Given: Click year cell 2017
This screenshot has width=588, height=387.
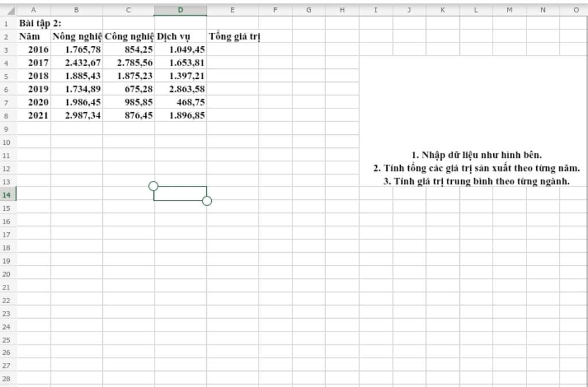Looking at the screenshot, I should (34, 63).
